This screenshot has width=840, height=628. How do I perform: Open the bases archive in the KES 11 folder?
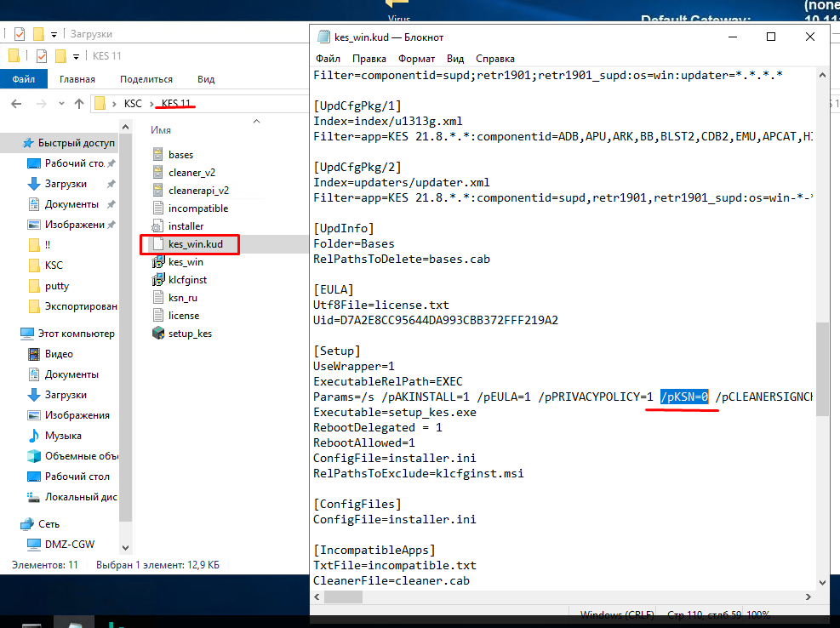[x=180, y=155]
